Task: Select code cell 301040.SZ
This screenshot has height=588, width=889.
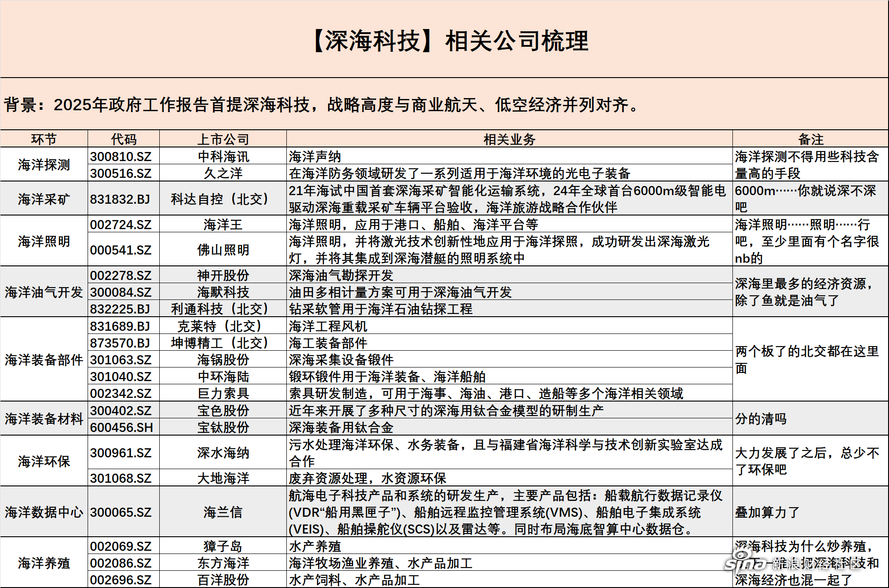Action: pyautogui.click(x=123, y=376)
